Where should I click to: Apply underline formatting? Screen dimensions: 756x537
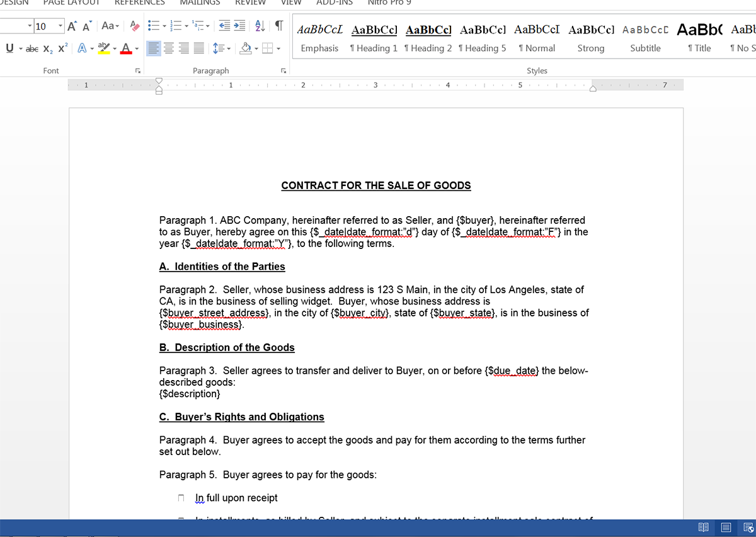point(10,48)
